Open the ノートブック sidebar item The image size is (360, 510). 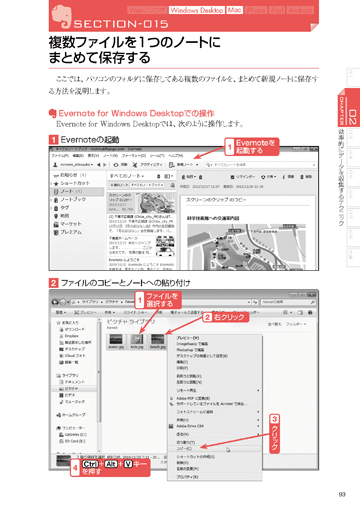click(70, 199)
